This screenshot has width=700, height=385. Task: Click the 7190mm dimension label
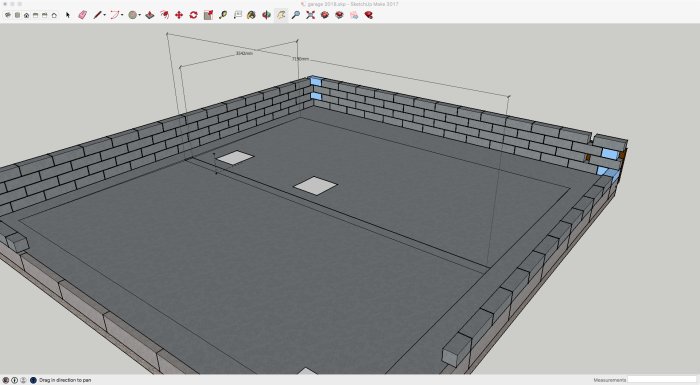click(300, 59)
